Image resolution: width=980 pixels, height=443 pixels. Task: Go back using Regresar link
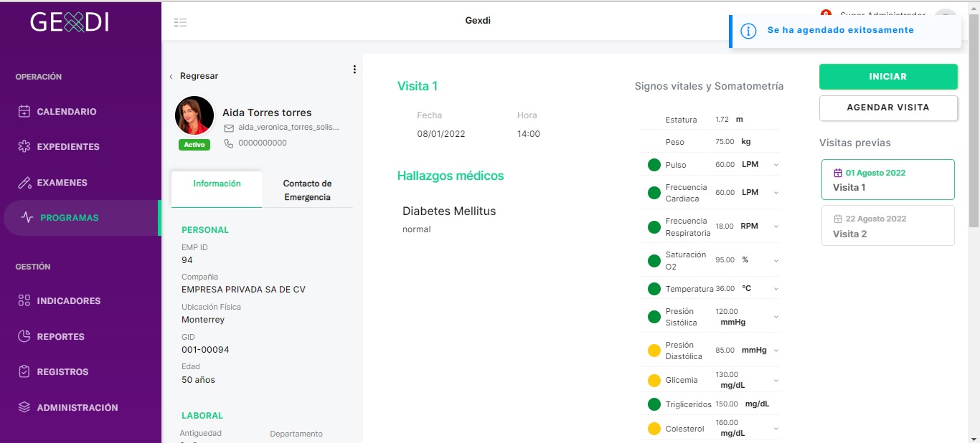pos(194,76)
